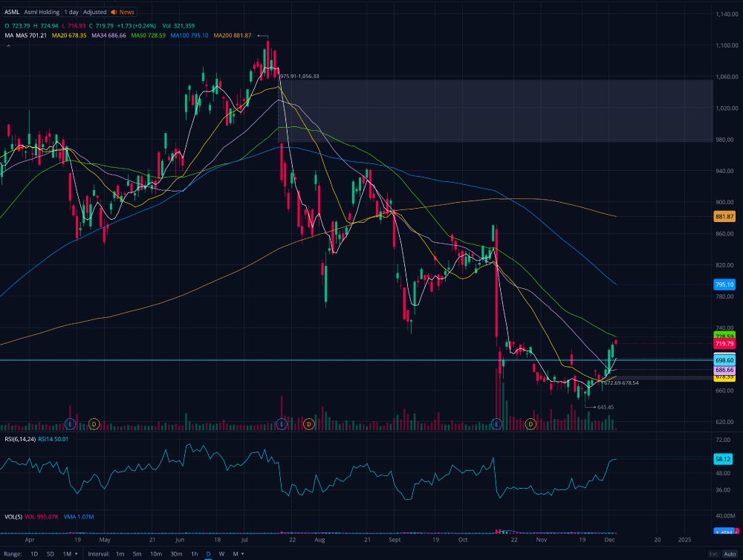The image size is (743, 560).
Task: Select the dividend D marker near May
Action: [94, 424]
